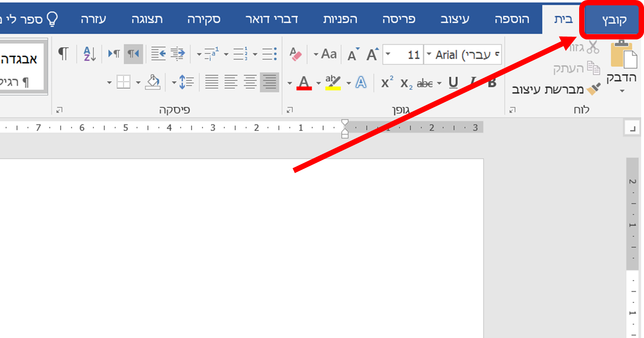Apply subscript with the x₂ icon
644x338 pixels.
pos(406,83)
